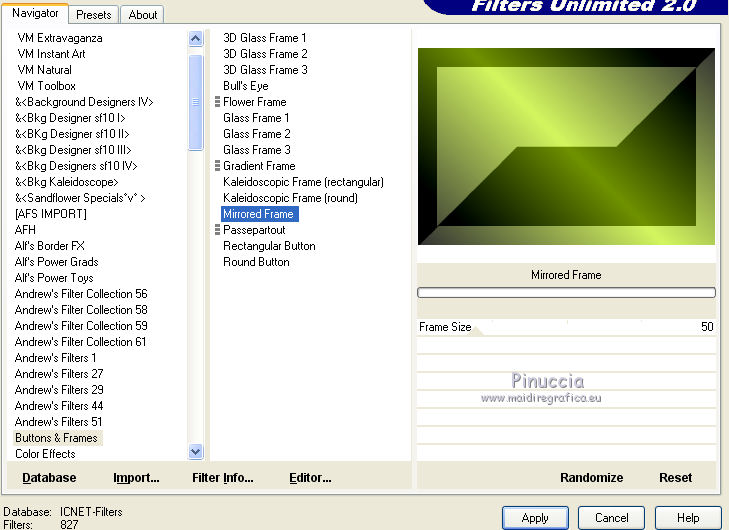Select Alf's Border FX category

50,246
